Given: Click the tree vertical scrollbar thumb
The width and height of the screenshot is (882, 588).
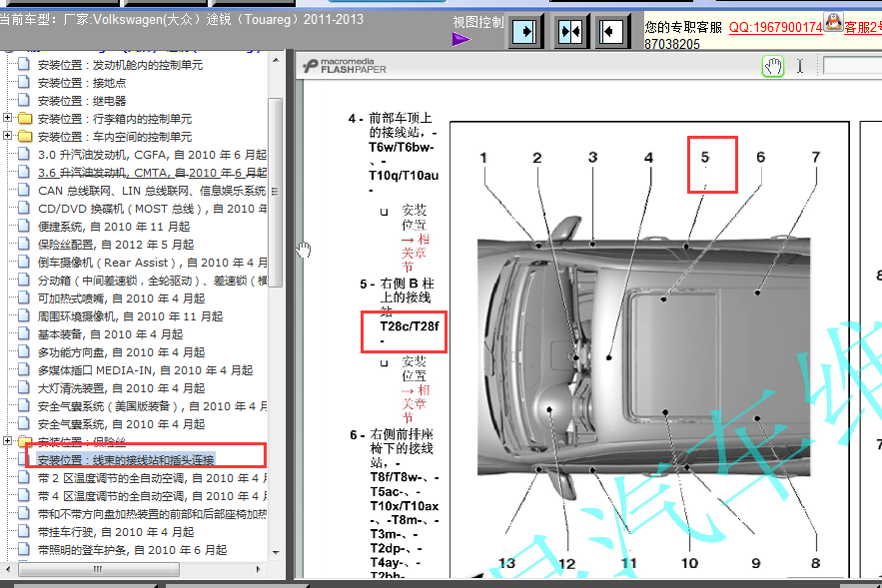Looking at the screenshot, I should (x=276, y=193).
